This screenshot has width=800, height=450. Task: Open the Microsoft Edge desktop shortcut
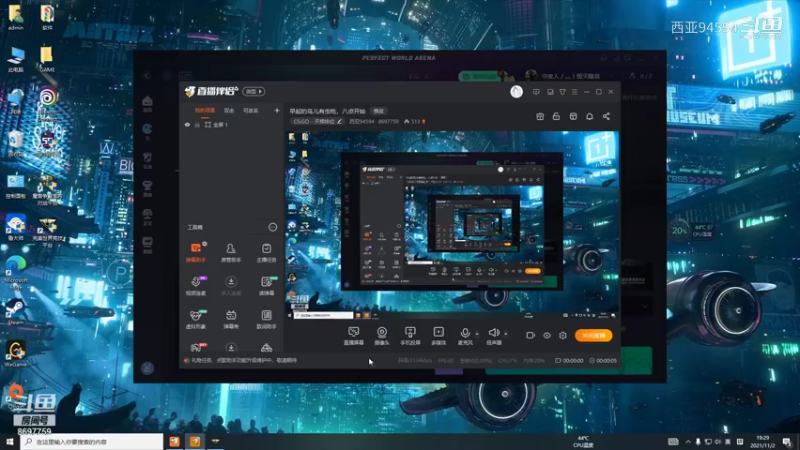tap(15, 273)
